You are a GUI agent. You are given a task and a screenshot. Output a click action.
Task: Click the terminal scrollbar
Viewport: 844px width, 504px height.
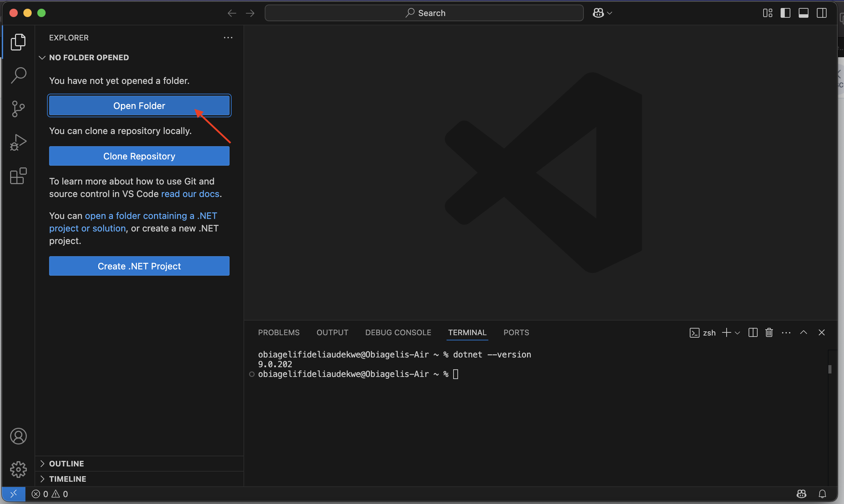[x=830, y=369]
